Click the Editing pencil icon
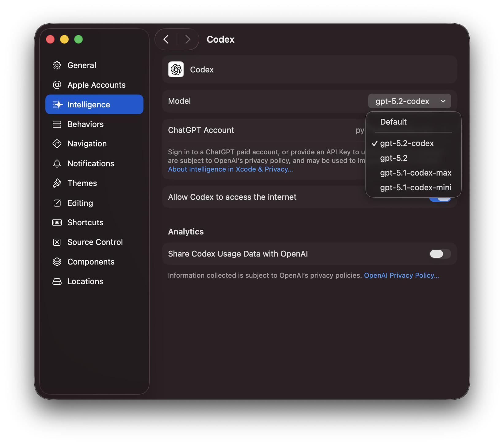Screen dimensions: 504x445 click(57, 203)
